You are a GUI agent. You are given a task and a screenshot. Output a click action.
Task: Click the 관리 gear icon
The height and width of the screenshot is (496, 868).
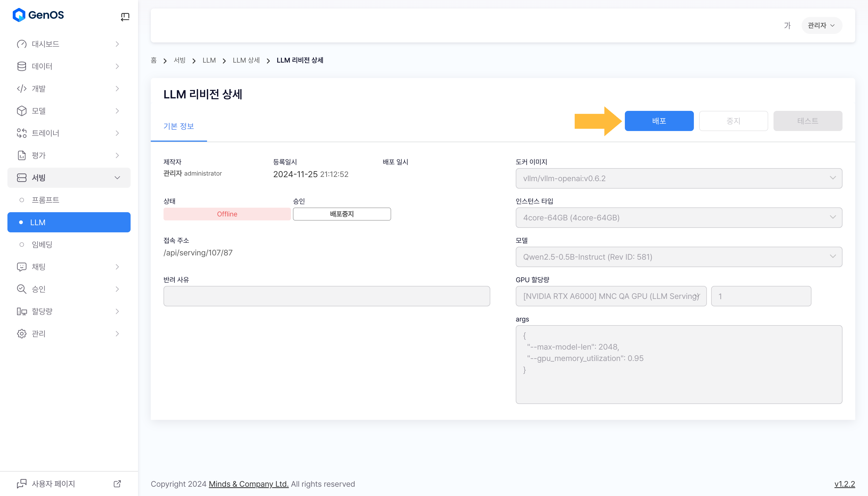(22, 333)
